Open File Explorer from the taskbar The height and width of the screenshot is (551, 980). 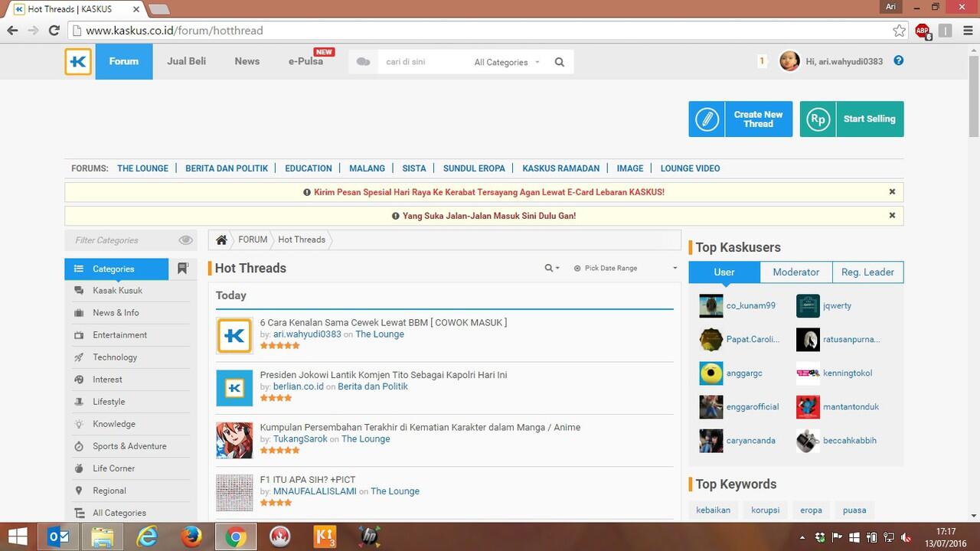point(103,536)
